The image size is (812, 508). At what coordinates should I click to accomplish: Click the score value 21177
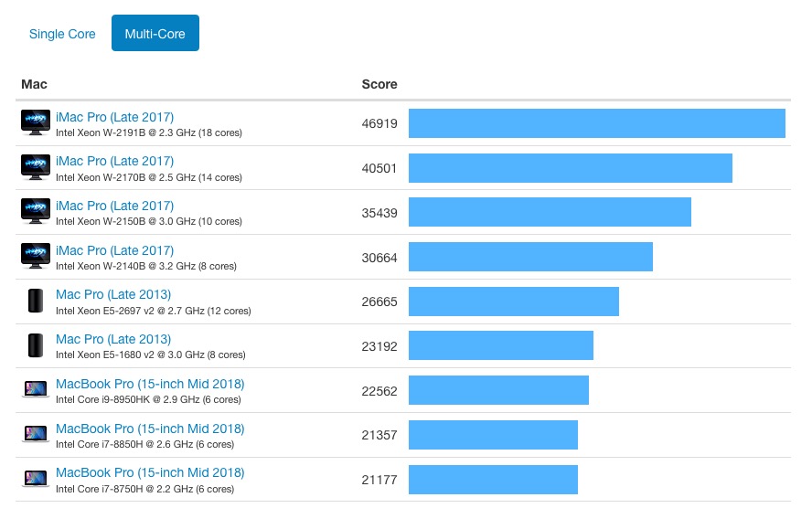click(x=379, y=480)
